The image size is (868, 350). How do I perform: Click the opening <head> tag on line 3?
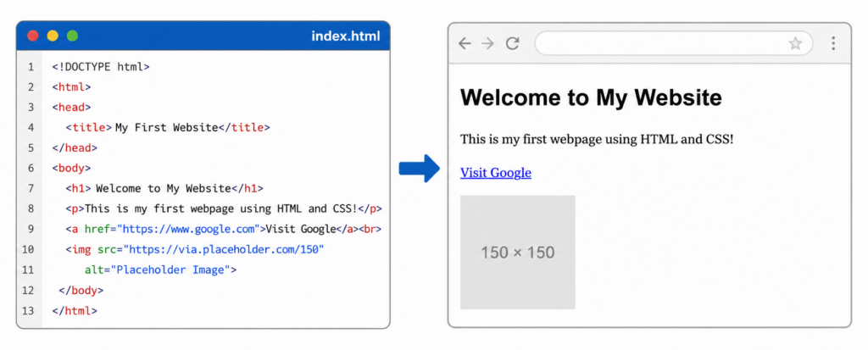[x=71, y=108]
